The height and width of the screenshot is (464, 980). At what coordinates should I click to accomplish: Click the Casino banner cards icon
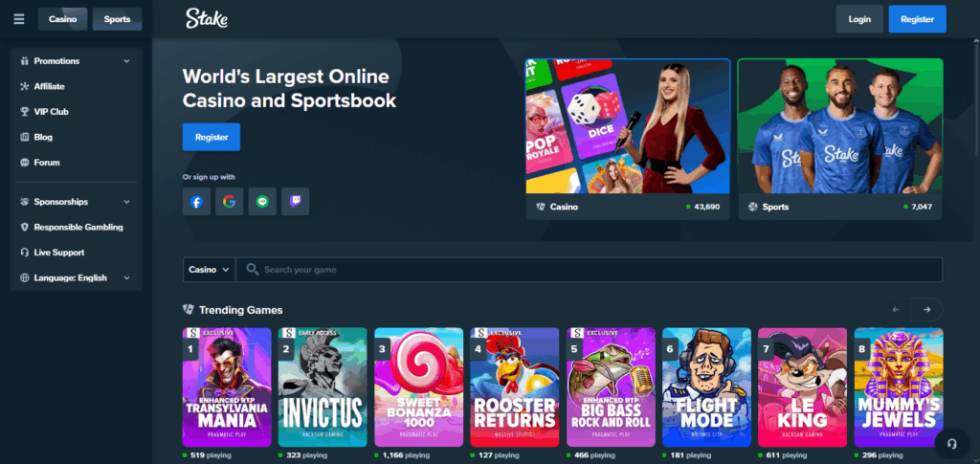pos(541,207)
